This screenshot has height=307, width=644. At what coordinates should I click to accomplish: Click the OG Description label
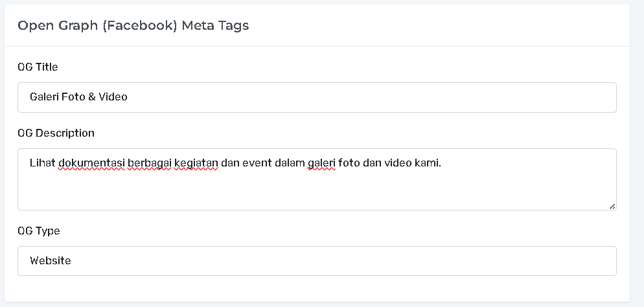(56, 133)
